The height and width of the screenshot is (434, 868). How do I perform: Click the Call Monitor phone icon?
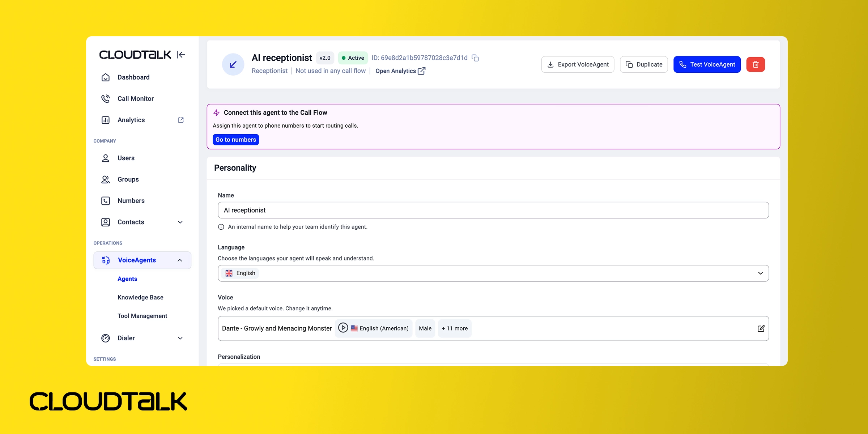click(x=106, y=99)
